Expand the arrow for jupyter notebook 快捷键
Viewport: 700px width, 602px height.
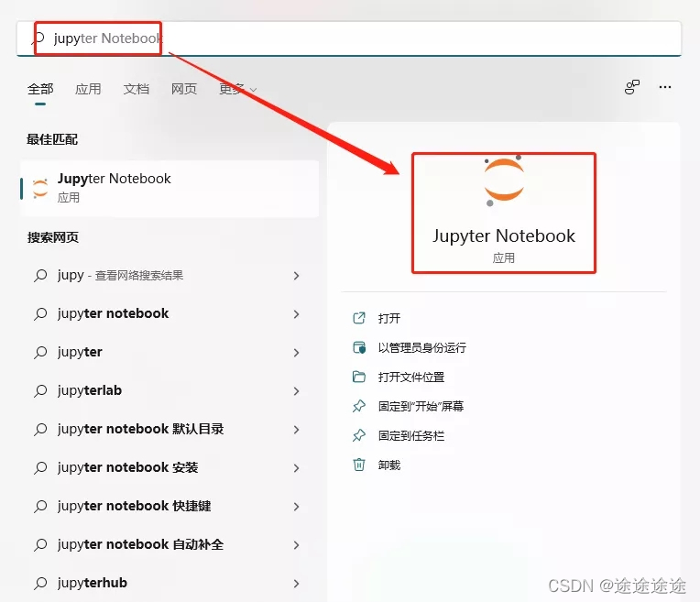point(297,507)
